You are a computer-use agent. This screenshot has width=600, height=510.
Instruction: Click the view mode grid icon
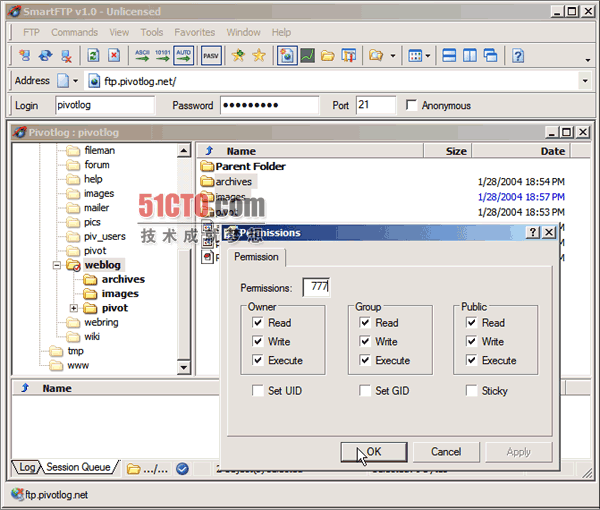point(415,56)
